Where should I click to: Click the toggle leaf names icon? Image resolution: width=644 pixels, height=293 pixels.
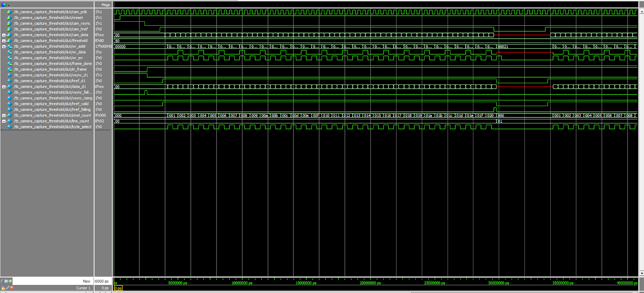(x=2, y=281)
